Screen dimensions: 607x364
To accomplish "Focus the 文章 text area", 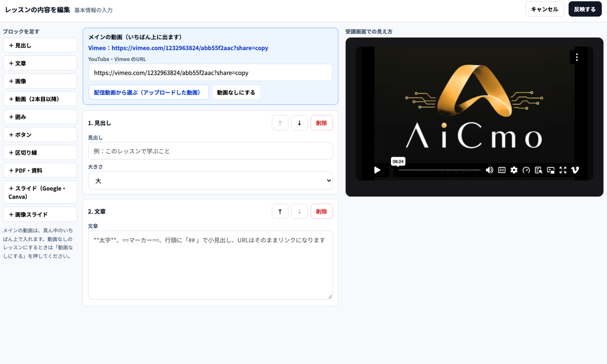I will (210, 265).
